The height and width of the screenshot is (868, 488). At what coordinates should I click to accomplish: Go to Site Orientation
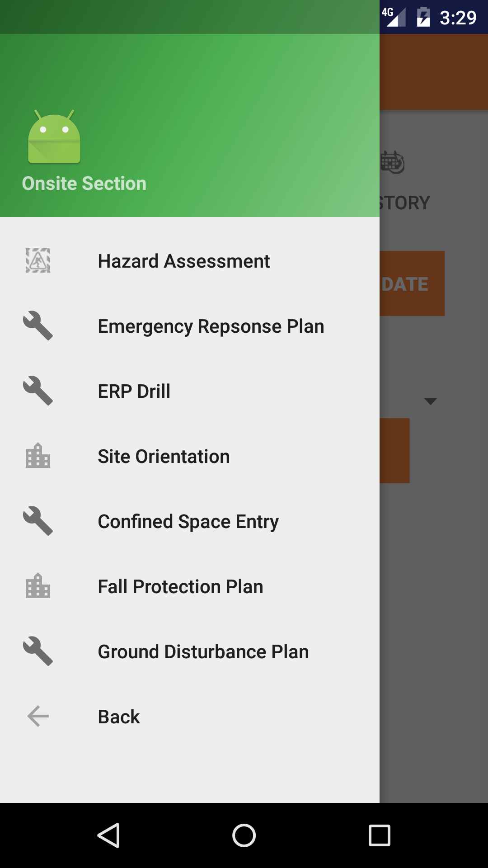[x=164, y=457]
